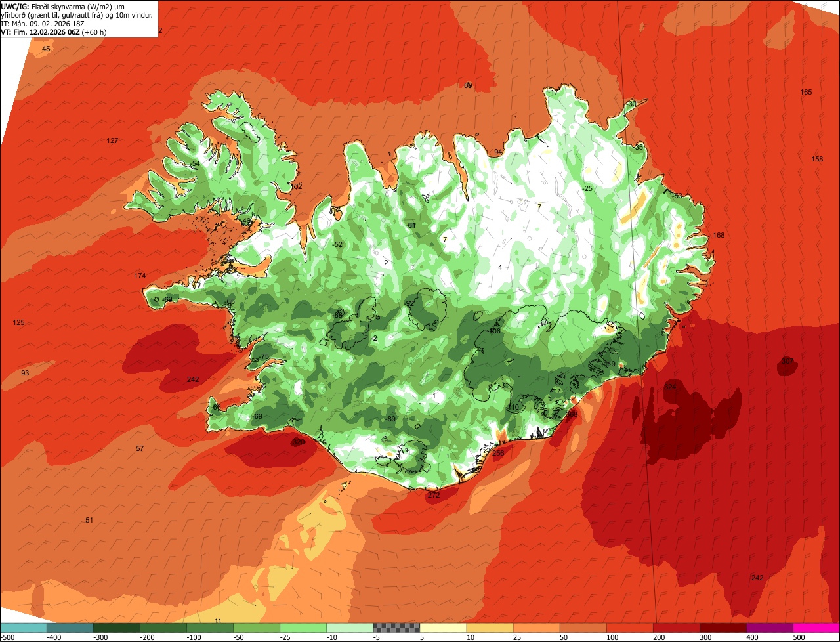This screenshot has width=840, height=642.
Task: Click the map value '45'
Action: [x=46, y=49]
